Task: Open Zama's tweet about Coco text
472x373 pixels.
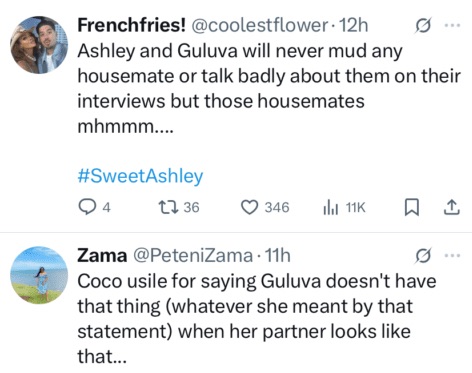Action: [257, 319]
